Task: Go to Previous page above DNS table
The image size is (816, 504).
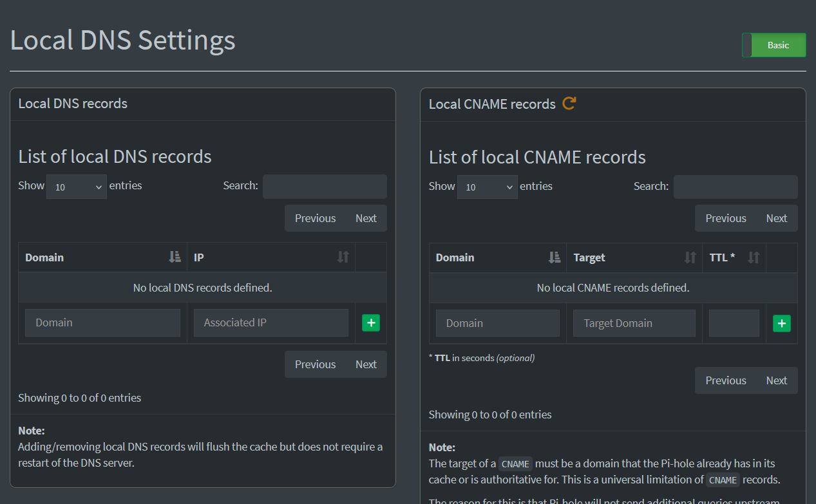Action: pos(315,218)
